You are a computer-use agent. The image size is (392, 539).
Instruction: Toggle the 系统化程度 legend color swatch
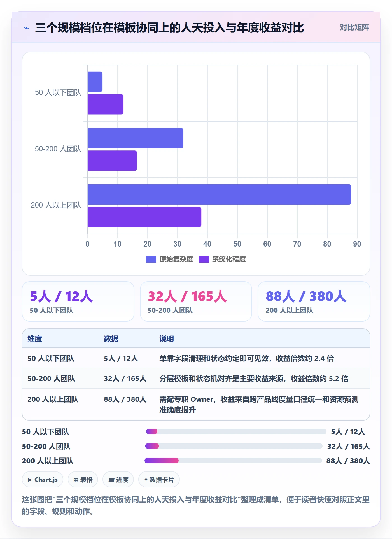tap(204, 259)
